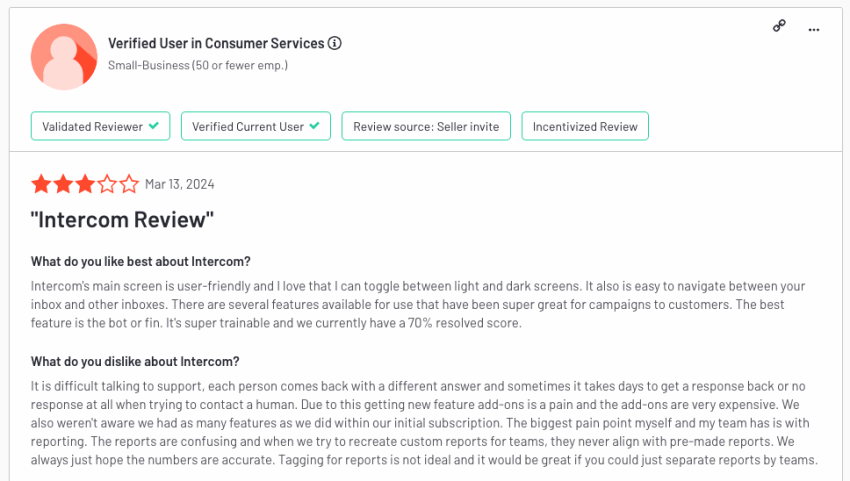Click the fifth empty rating star

coord(129,184)
